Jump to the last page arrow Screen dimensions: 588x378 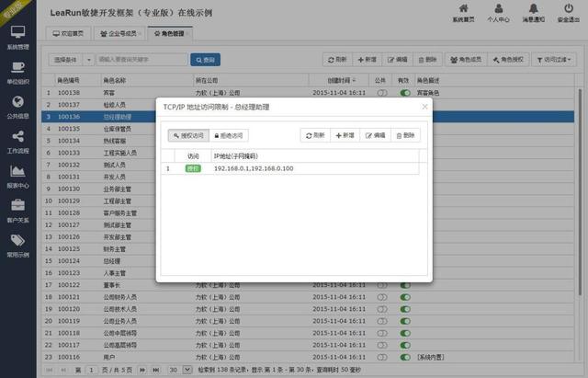click(x=156, y=370)
